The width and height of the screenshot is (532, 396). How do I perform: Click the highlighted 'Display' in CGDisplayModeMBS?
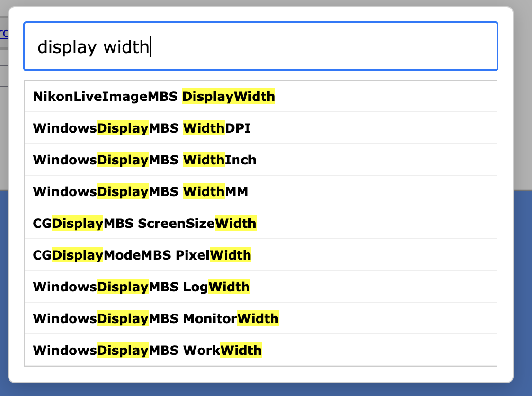point(77,255)
